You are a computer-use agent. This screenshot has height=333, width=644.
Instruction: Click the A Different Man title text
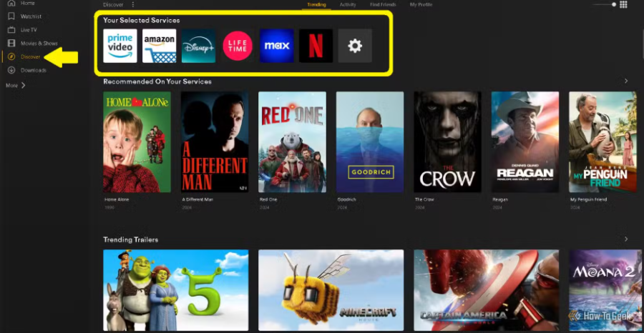point(197,199)
